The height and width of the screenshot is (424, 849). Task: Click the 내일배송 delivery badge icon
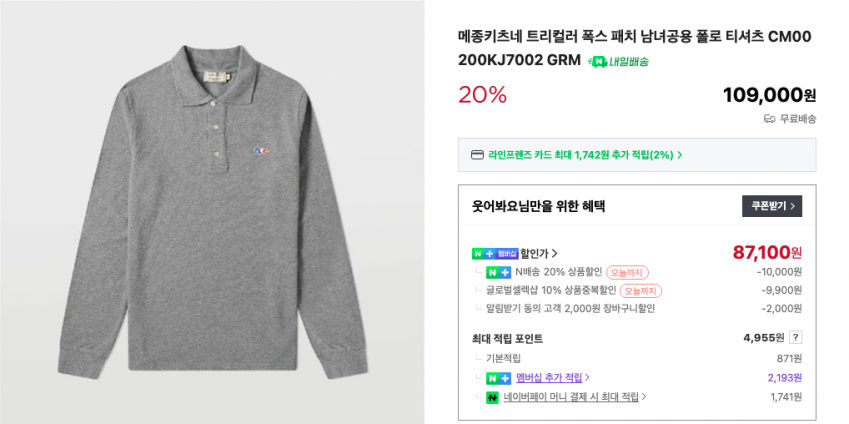click(598, 62)
